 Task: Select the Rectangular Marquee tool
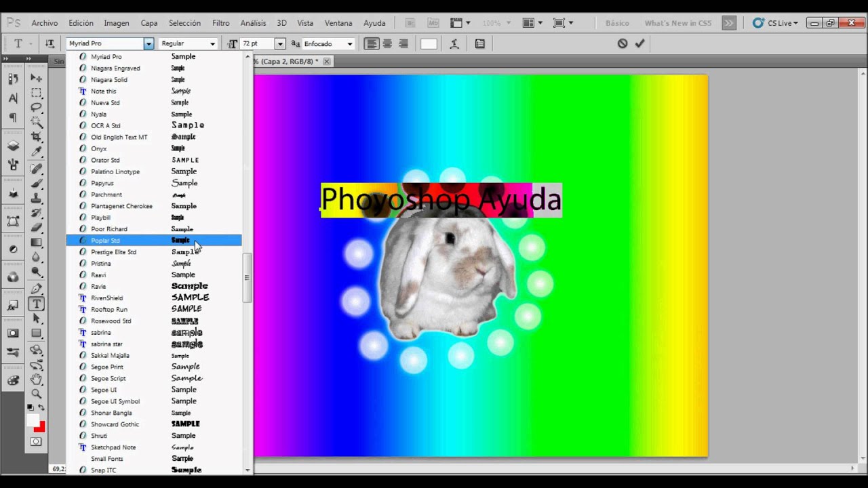[x=37, y=93]
